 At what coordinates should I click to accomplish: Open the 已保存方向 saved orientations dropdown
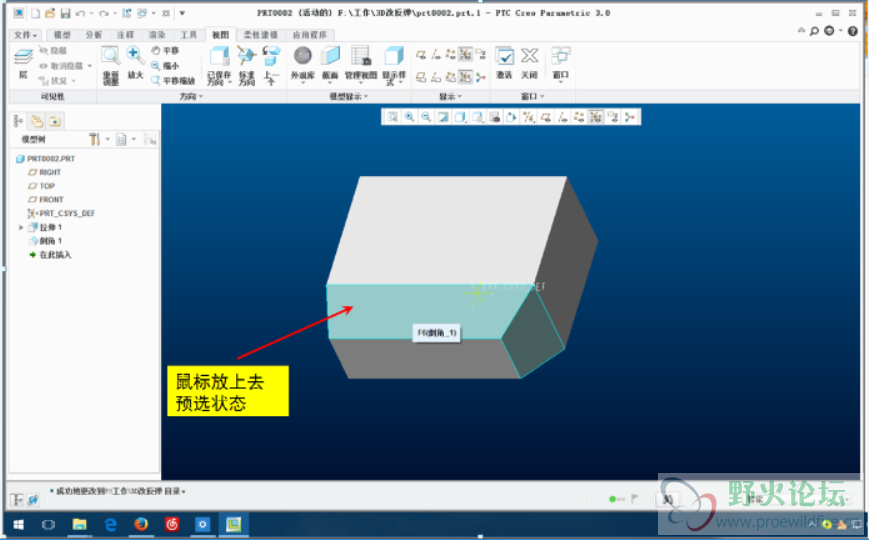point(219,66)
